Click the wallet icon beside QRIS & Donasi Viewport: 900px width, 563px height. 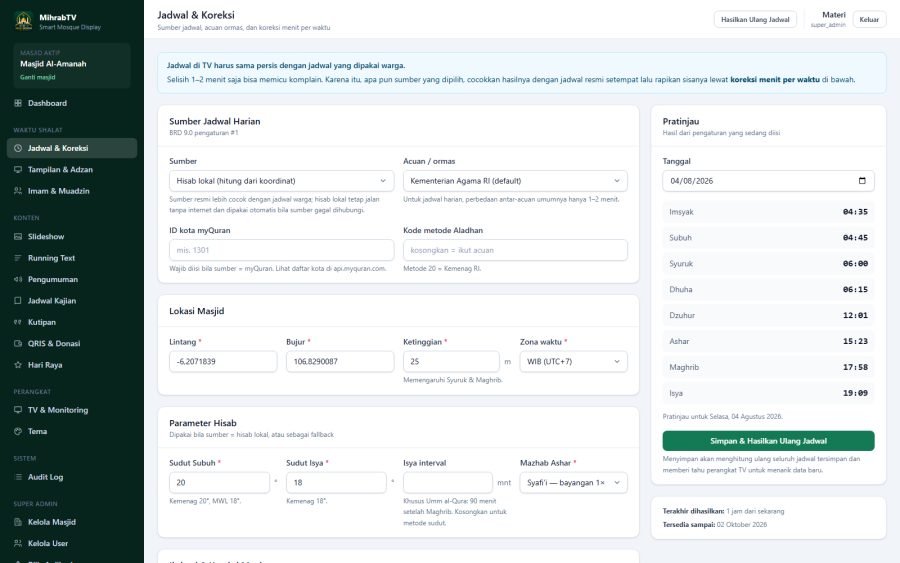pos(18,344)
